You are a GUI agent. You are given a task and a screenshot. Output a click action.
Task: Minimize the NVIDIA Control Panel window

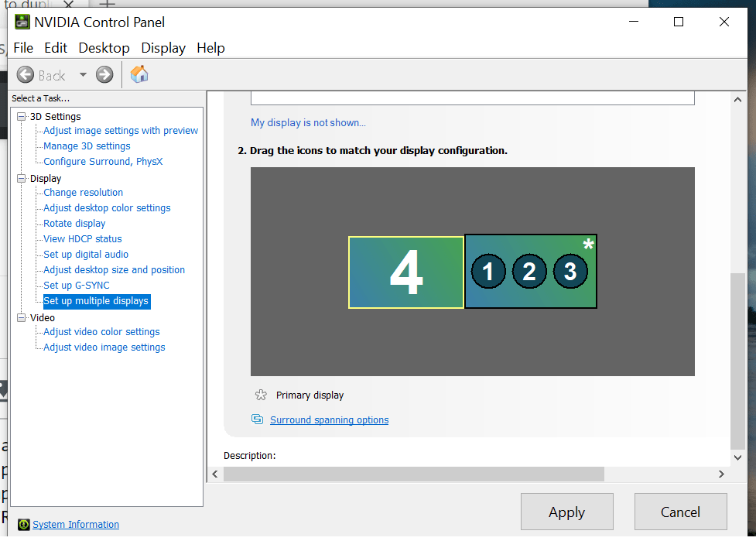coord(634,22)
